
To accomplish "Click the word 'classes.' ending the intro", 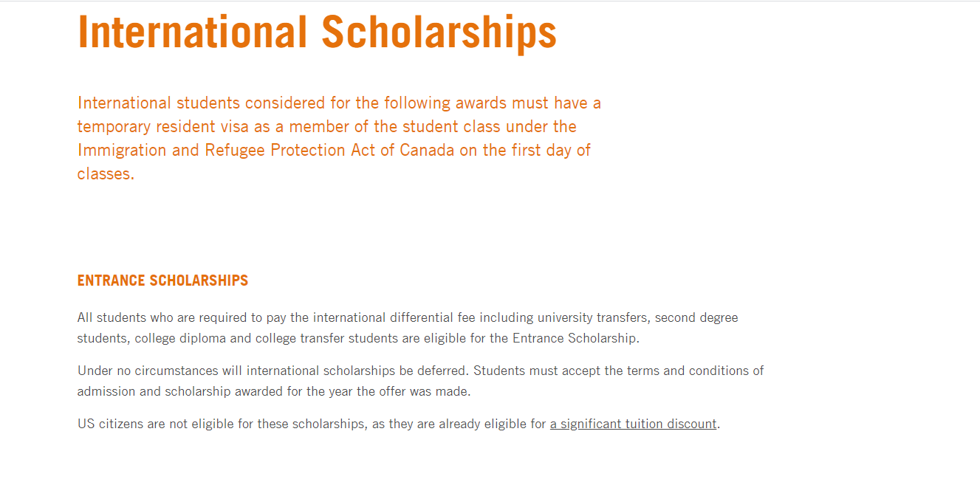I will point(106,175).
